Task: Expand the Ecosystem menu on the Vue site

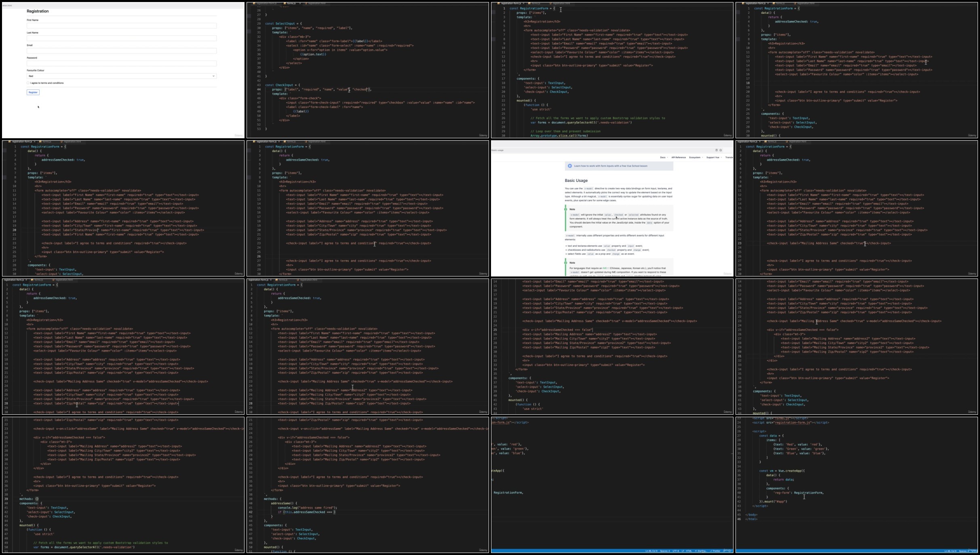Action: [695, 157]
